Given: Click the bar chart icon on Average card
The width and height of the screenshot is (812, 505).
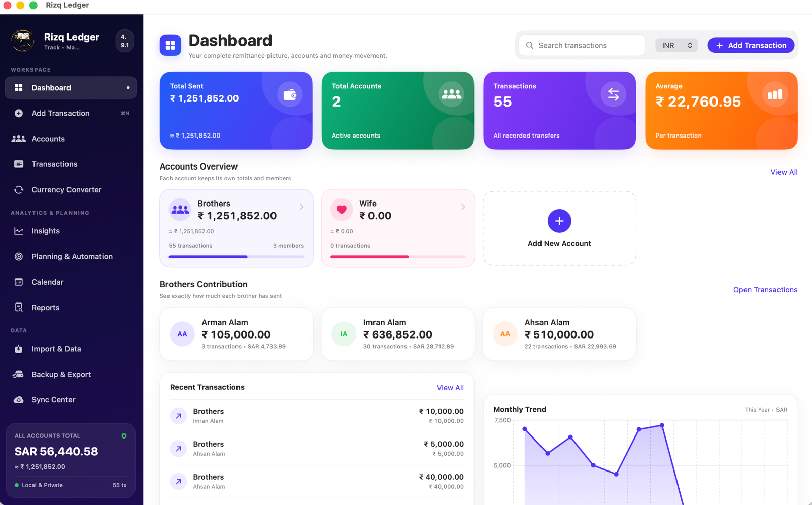Looking at the screenshot, I should click(x=775, y=94).
